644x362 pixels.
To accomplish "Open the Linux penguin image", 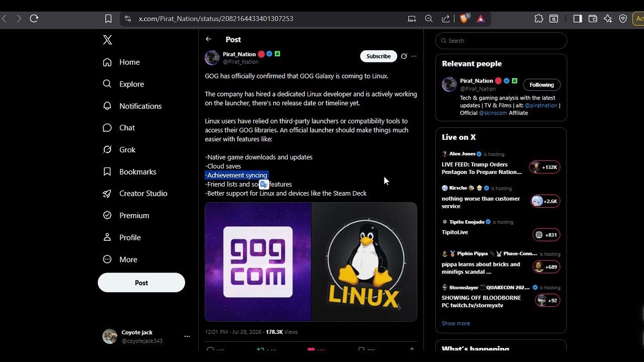I will click(x=364, y=262).
